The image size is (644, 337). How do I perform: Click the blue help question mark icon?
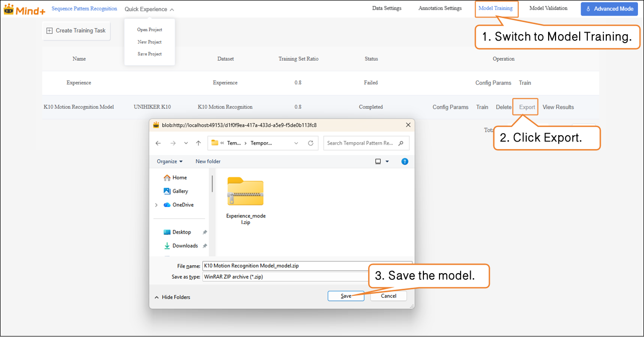[405, 161]
